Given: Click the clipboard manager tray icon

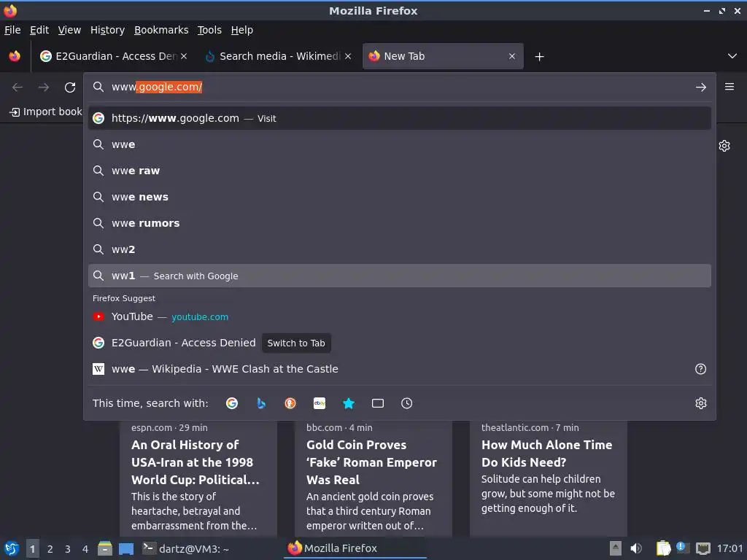Looking at the screenshot, I should coord(663,548).
